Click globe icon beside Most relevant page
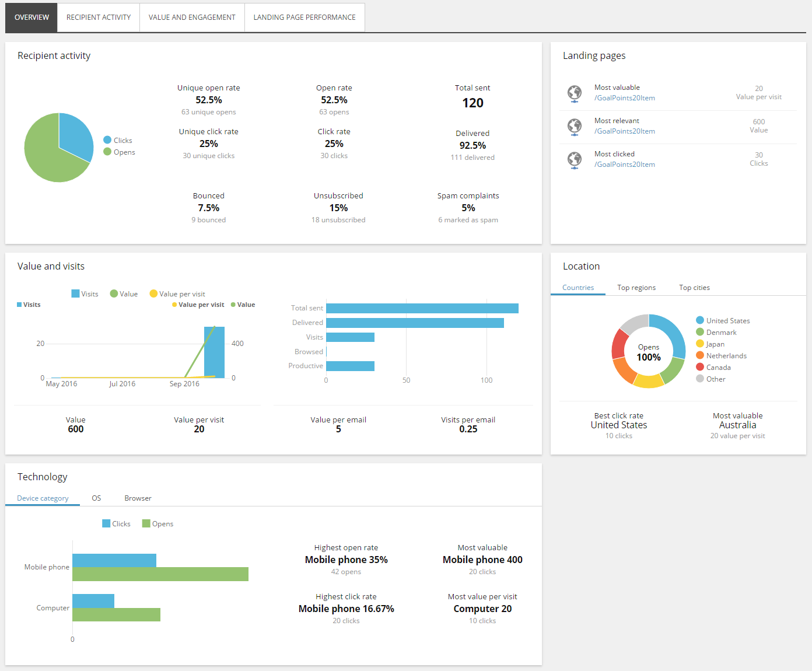 (x=575, y=127)
